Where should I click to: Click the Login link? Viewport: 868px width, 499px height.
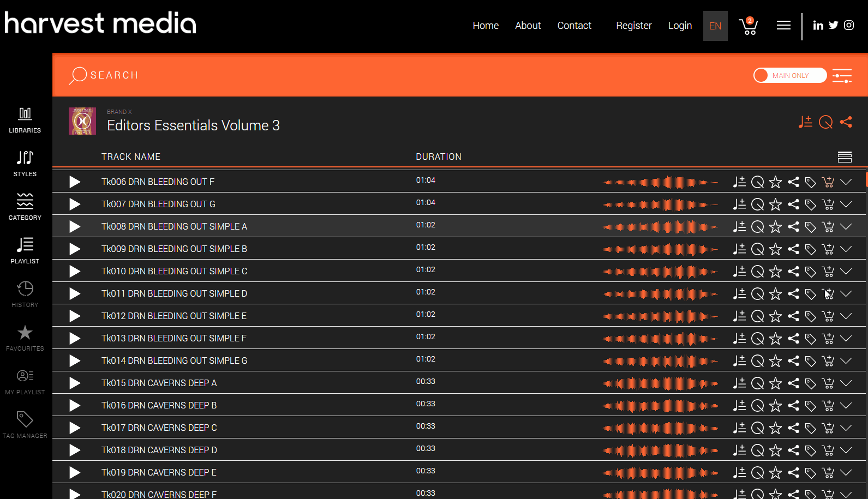[680, 26]
